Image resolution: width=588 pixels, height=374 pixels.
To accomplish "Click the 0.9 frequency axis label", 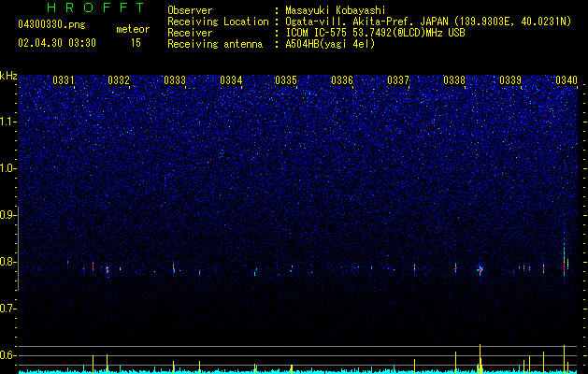I will point(7,215).
